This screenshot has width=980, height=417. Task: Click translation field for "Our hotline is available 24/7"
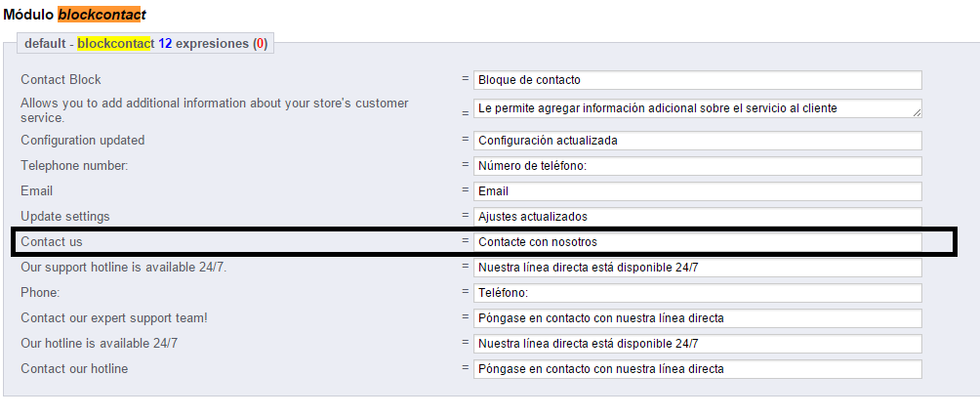pyautogui.click(x=697, y=344)
